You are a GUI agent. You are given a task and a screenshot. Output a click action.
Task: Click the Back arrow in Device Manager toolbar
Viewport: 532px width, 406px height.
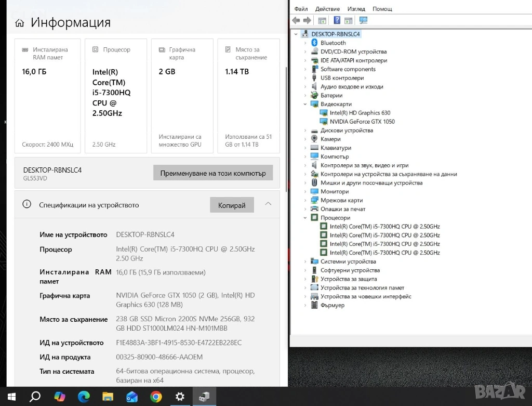pos(296,20)
